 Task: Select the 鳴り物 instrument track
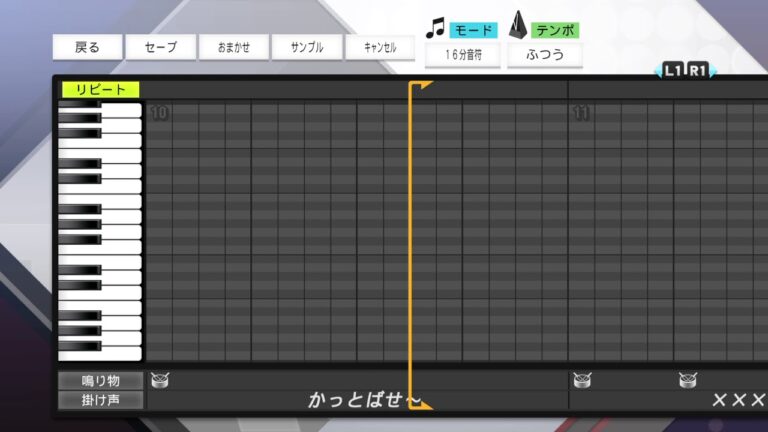[x=100, y=381]
